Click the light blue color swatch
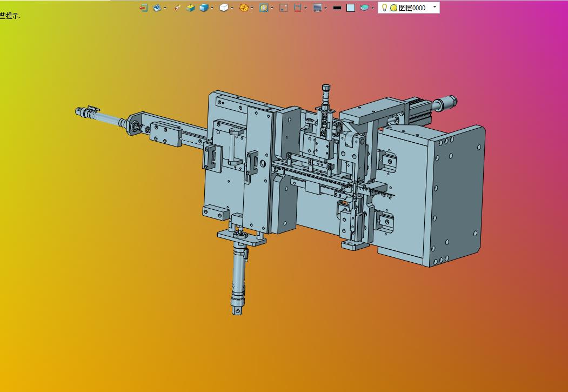 pyautogui.click(x=351, y=8)
